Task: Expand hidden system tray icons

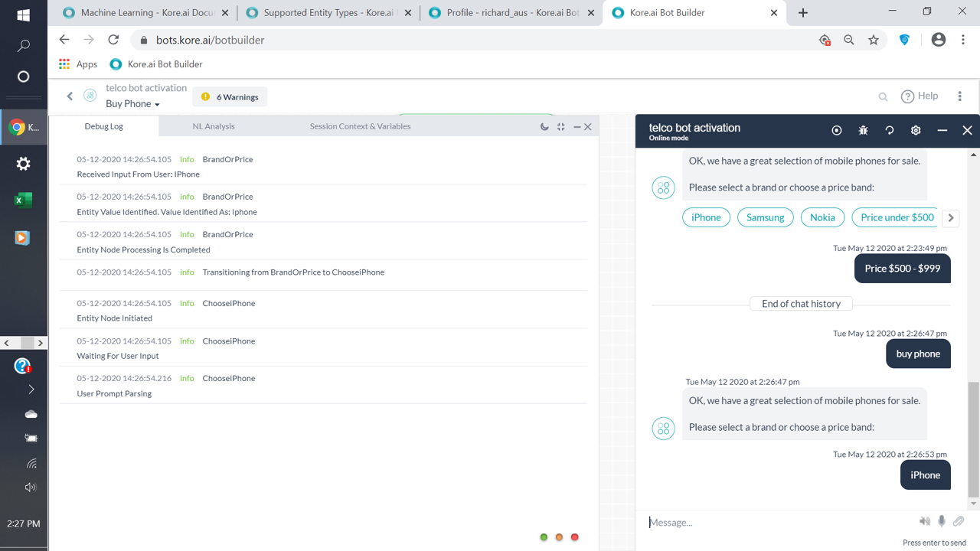Action: coord(31,390)
